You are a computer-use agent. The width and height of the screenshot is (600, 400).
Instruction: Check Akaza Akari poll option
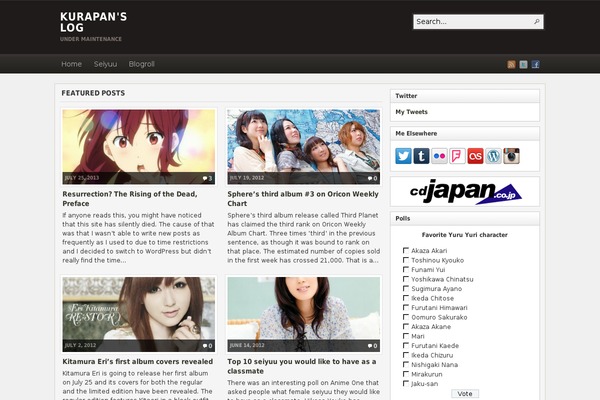(406, 250)
